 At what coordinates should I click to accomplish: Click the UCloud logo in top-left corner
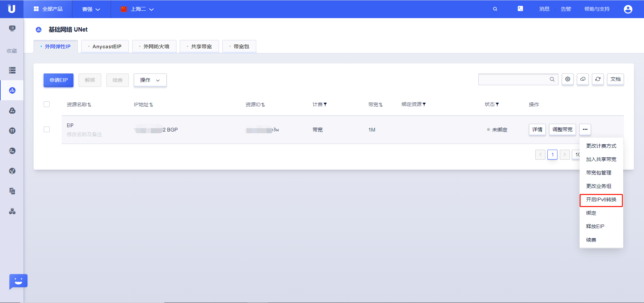pyautogui.click(x=12, y=9)
